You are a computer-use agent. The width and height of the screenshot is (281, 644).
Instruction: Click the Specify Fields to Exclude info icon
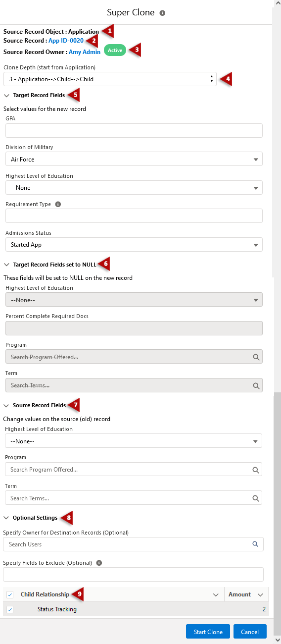click(x=99, y=563)
